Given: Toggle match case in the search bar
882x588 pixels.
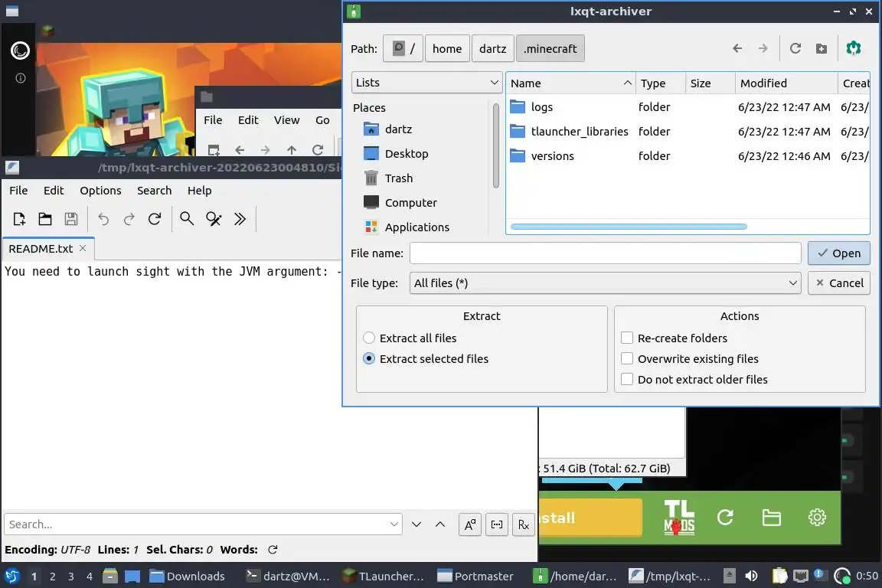Looking at the screenshot, I should click(469, 524).
